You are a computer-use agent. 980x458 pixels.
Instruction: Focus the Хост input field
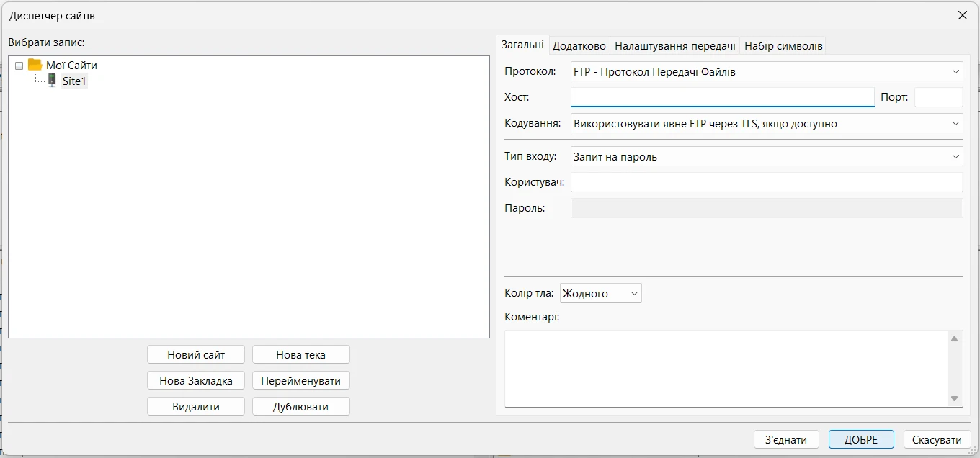point(723,97)
